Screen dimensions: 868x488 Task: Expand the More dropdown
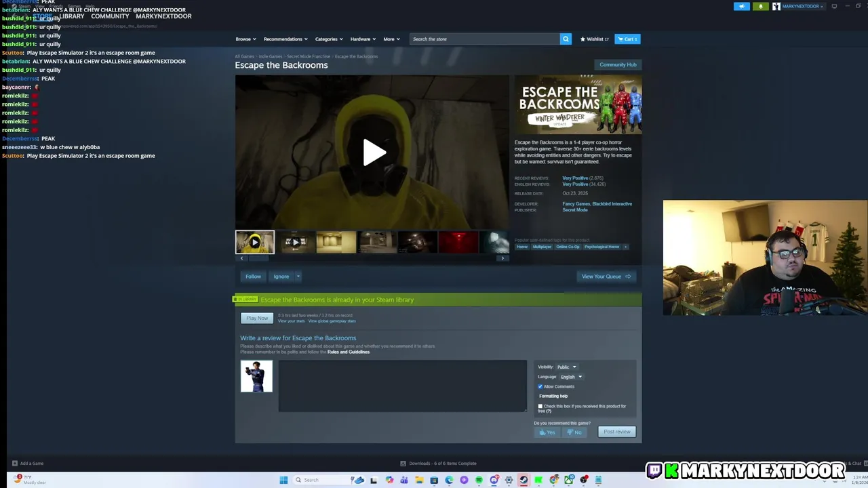(x=391, y=39)
